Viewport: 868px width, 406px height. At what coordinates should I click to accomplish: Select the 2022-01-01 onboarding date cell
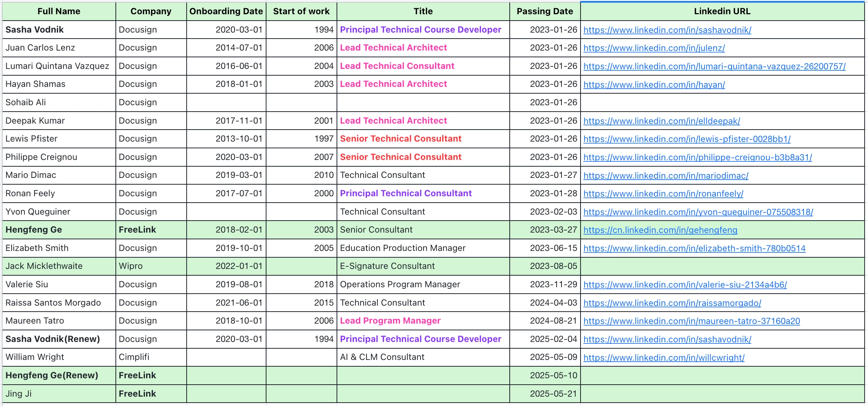226,266
